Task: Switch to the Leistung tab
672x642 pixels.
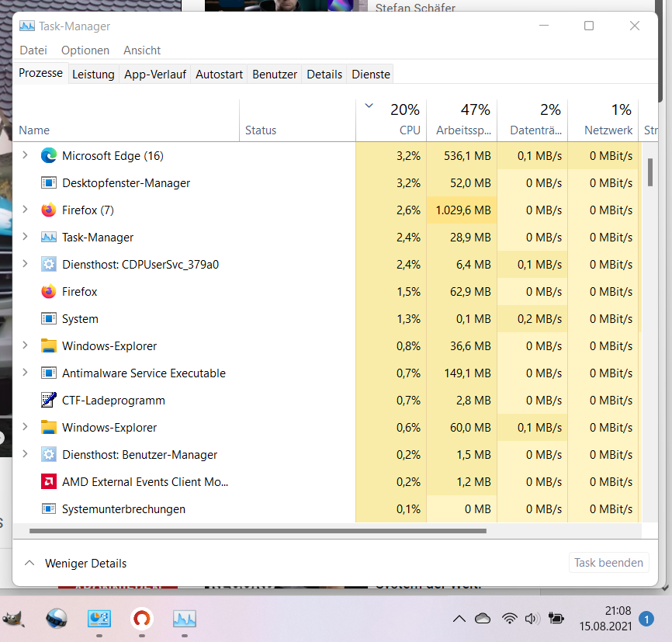Action: tap(93, 75)
